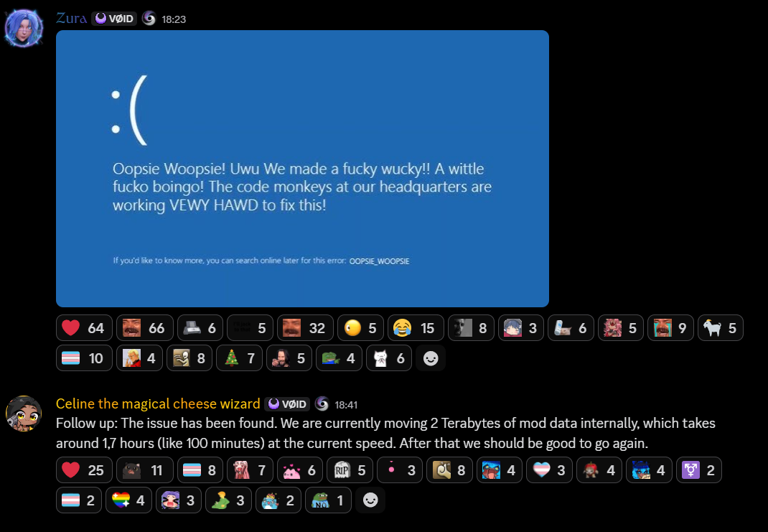Toggle the rainbow sparkle heart reaction with 4
768x532 pixels.
point(128,500)
